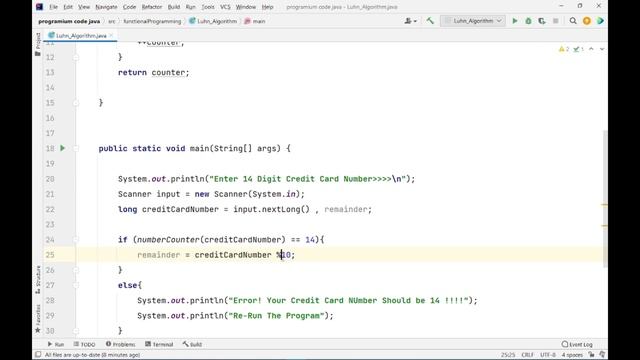Open the user account dropdown icon
The image size is (640, 360).
coord(410,21)
